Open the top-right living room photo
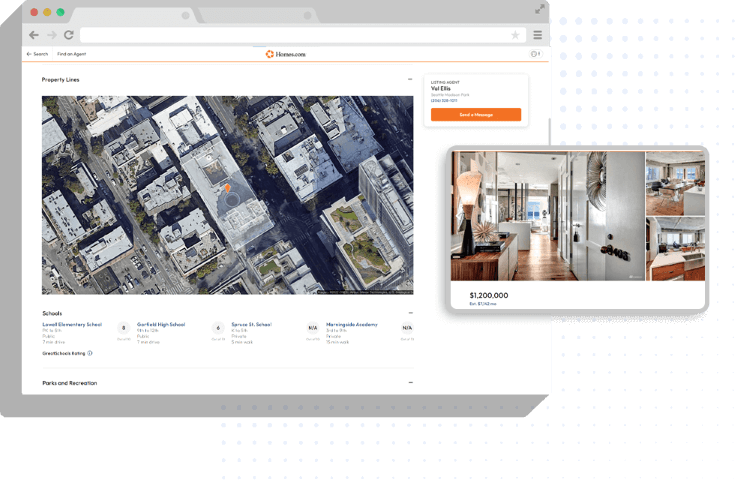Screen dimensions: 735x480 point(675,184)
